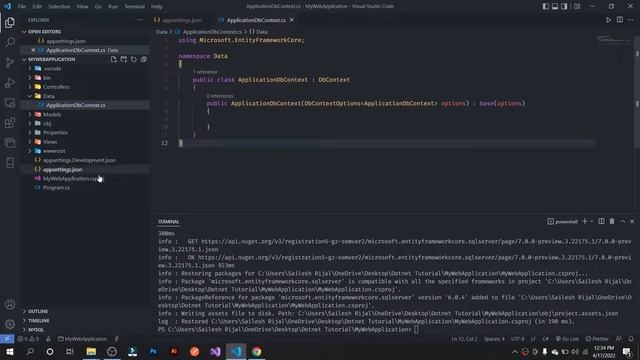Click Spaces: 4 indentation in status bar

click(494, 339)
